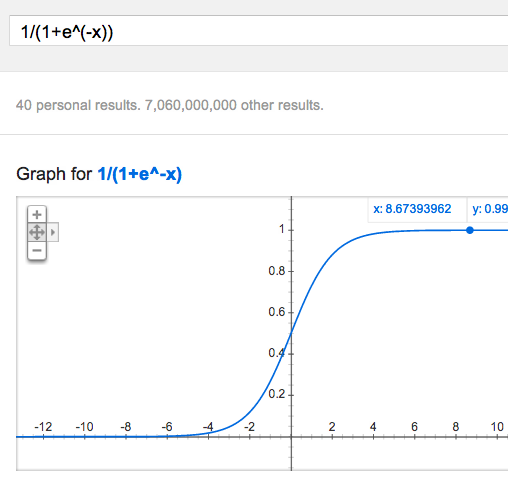This screenshot has width=508, height=489.
Task: Click the y-axis label 0.6
Action: tap(277, 312)
